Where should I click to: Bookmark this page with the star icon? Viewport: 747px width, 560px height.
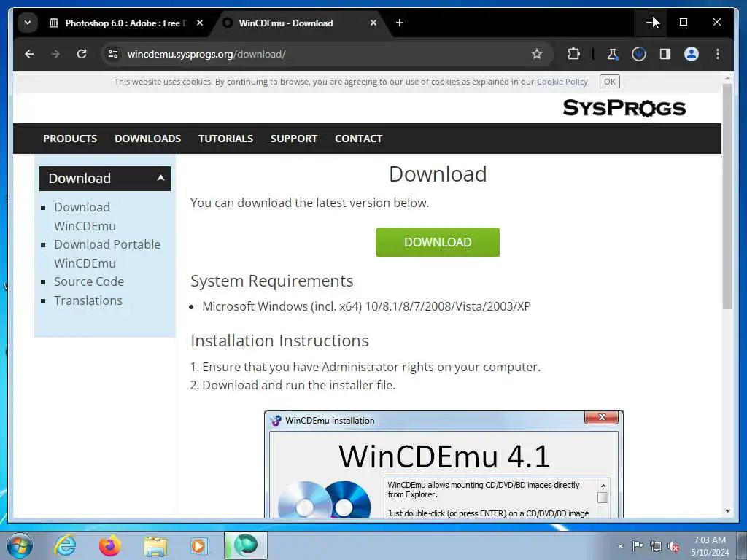point(537,54)
